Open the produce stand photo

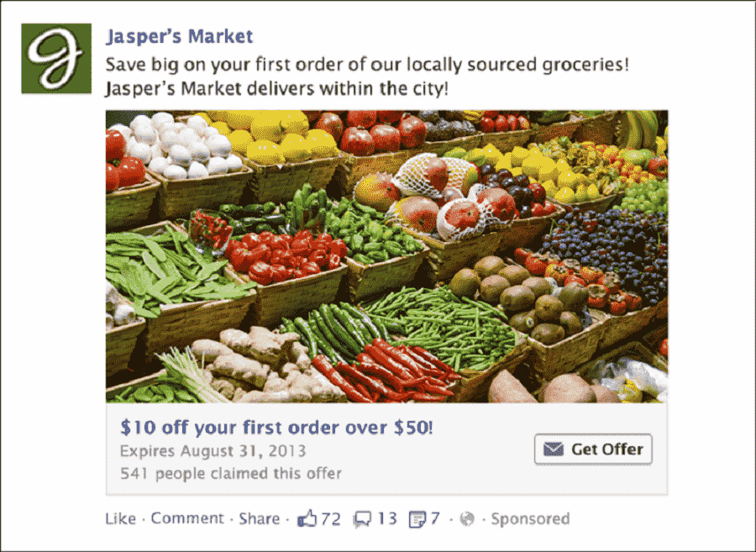pyautogui.click(x=386, y=256)
